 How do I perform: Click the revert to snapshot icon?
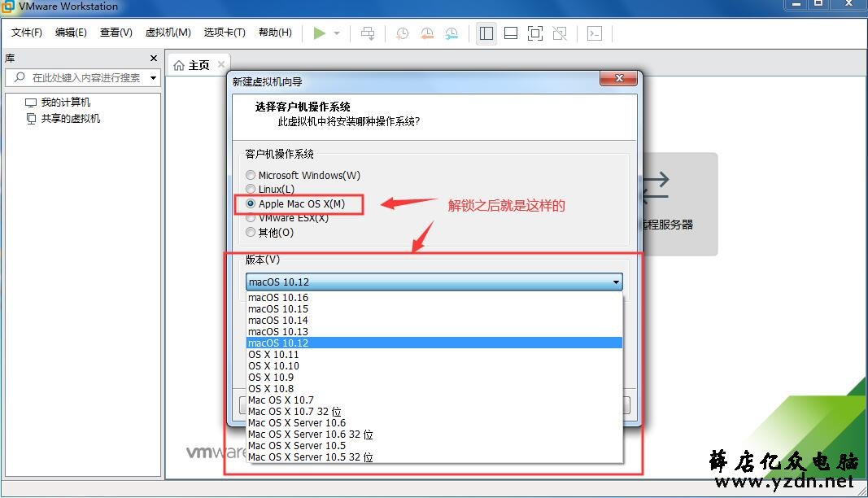click(x=427, y=33)
